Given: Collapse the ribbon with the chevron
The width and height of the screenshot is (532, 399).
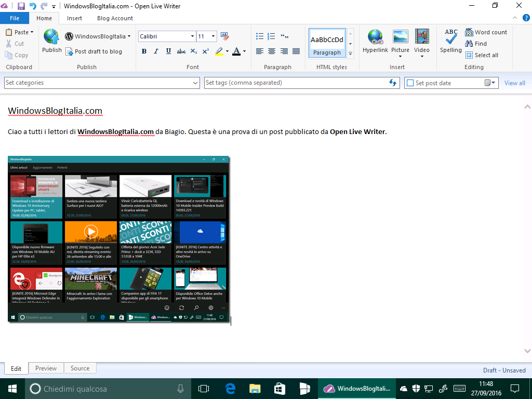Looking at the screenshot, I should [x=515, y=18].
